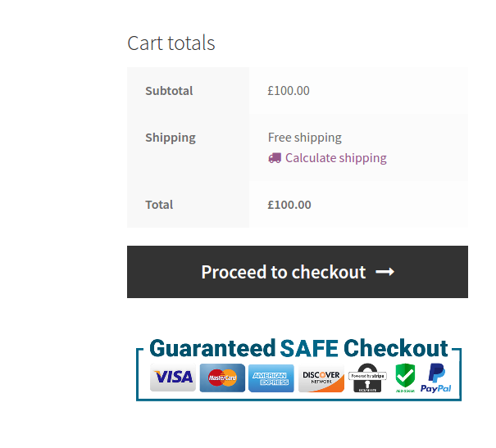Click the word Guaranteed in badge heading
The width and height of the screenshot is (496, 448).
click(x=212, y=348)
